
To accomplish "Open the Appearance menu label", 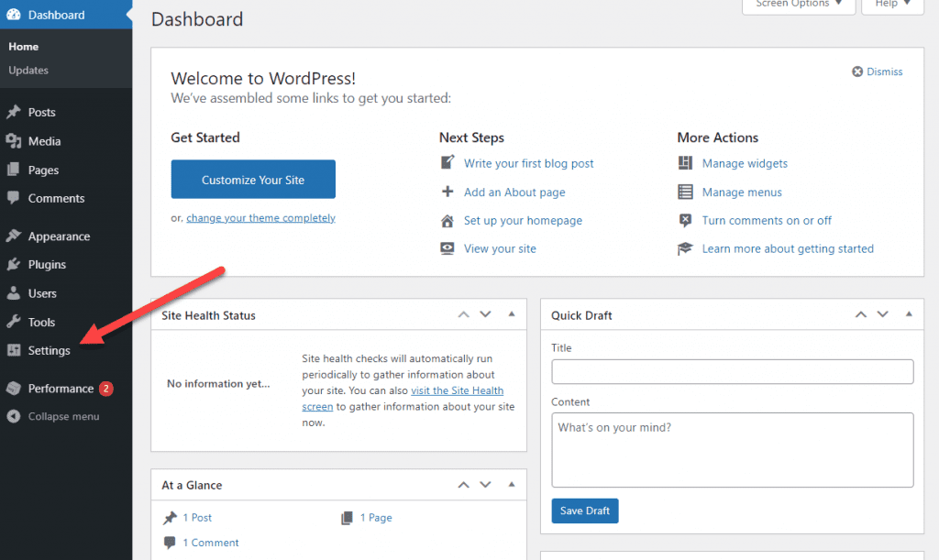I will point(59,236).
